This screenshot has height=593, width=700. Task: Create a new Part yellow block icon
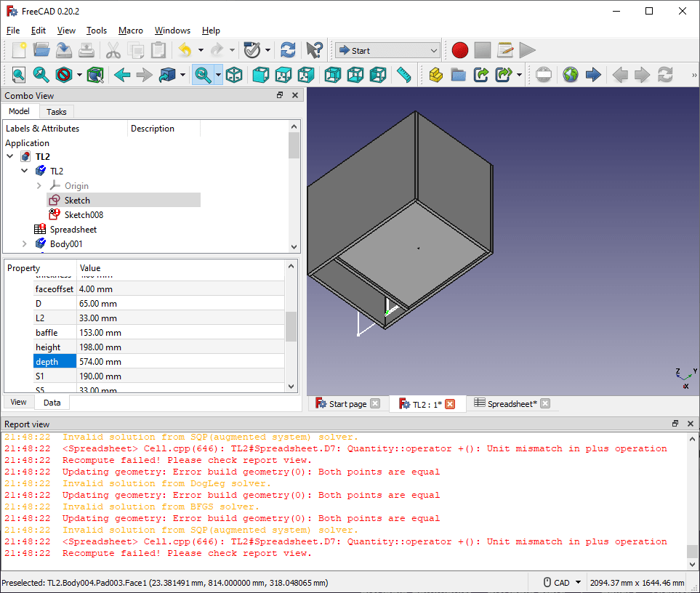435,75
